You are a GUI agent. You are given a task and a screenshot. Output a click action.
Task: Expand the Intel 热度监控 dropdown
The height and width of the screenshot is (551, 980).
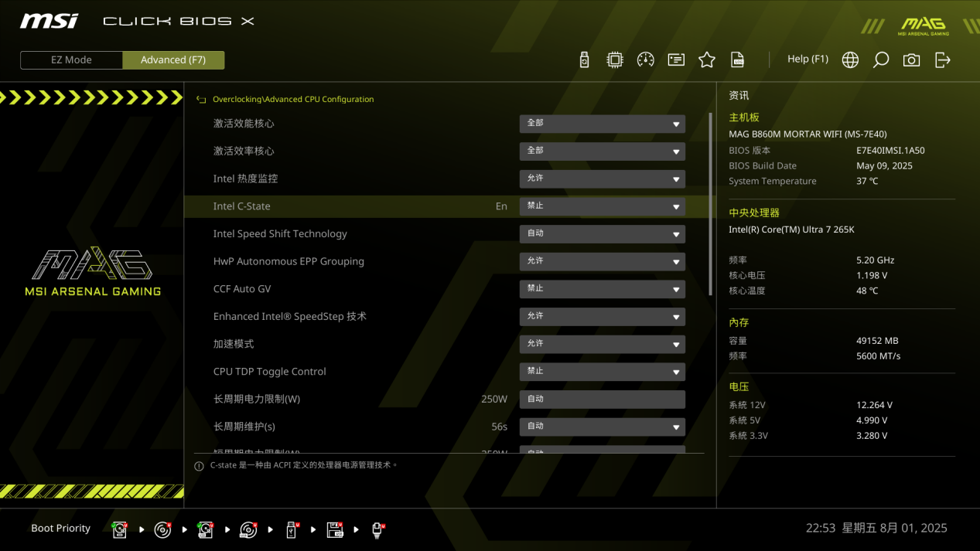tap(602, 179)
